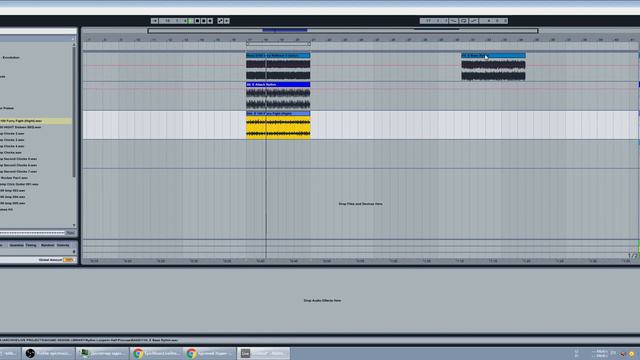
Task: Toggle the punch-in switch left of the loop switch
Action: tap(453, 21)
